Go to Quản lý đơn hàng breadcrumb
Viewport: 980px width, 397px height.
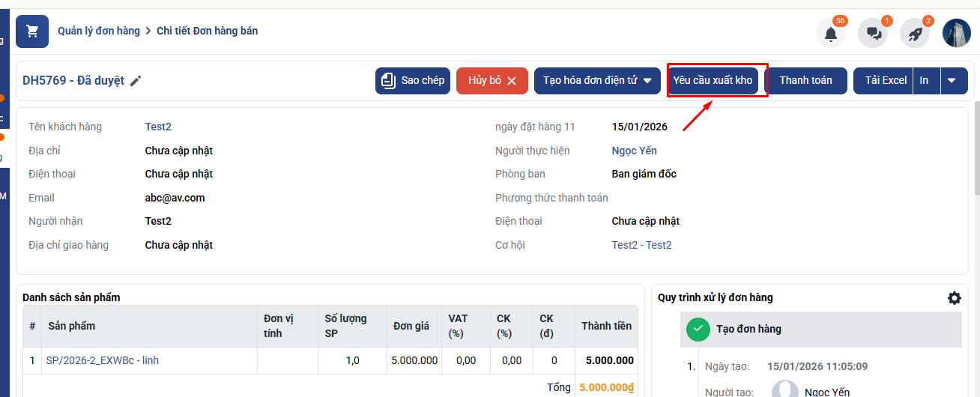pos(99,31)
